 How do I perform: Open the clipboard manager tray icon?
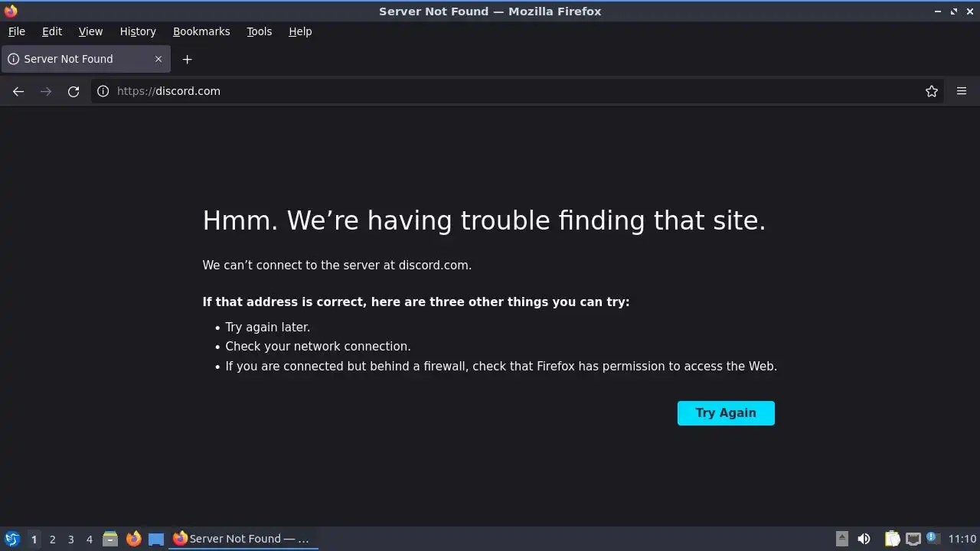[x=892, y=539]
